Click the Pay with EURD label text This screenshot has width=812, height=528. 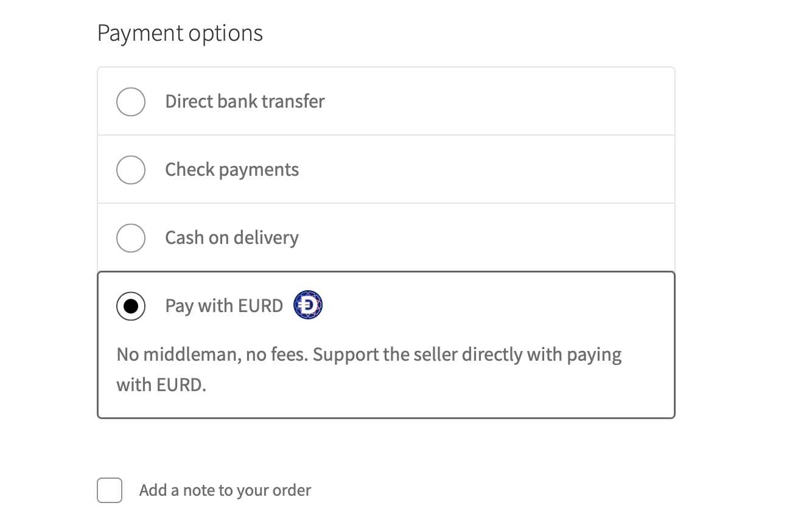point(224,306)
